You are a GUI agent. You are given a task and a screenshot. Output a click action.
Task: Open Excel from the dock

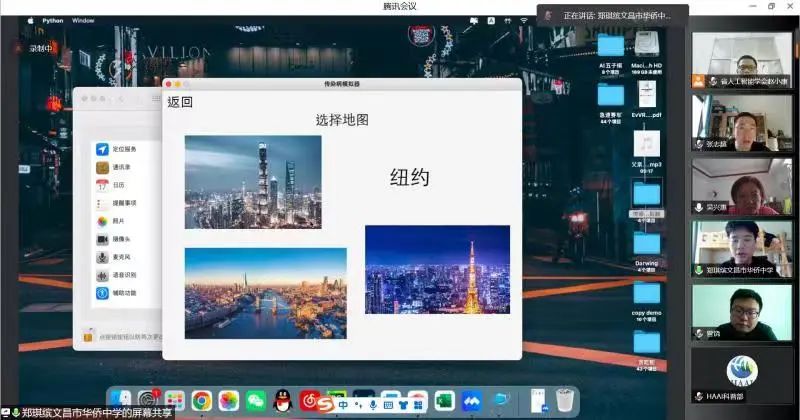click(444, 401)
